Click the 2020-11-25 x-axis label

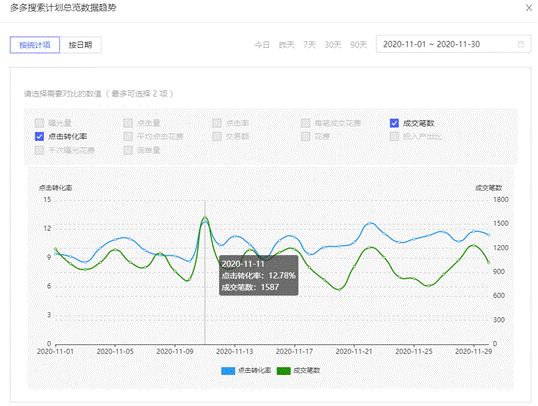coord(414,352)
